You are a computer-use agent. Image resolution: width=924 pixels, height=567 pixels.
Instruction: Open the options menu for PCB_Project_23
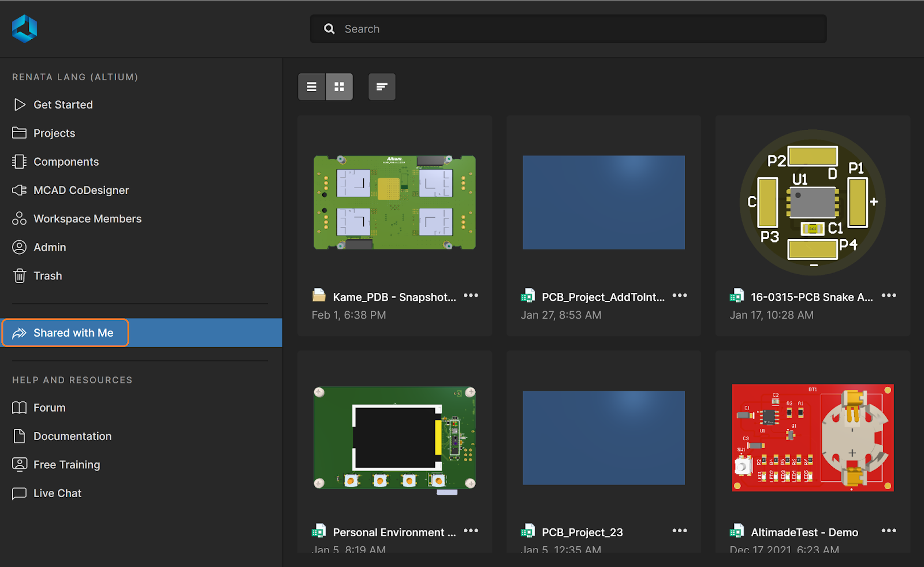click(680, 531)
